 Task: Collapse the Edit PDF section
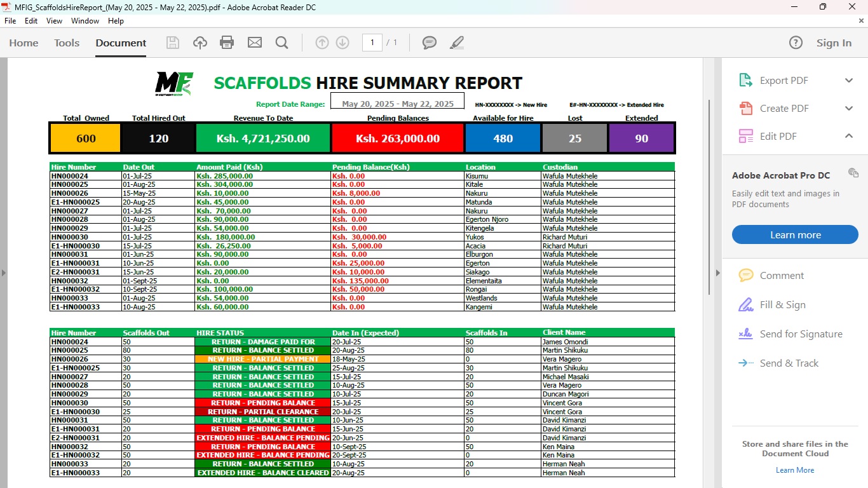[x=848, y=137]
